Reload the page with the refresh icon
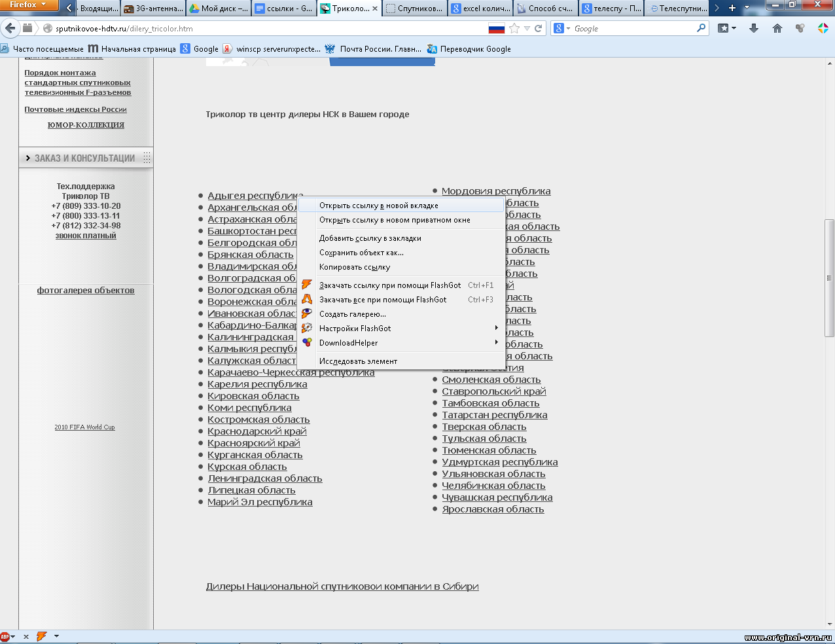Screen dimensions: 835x644 click(539, 28)
